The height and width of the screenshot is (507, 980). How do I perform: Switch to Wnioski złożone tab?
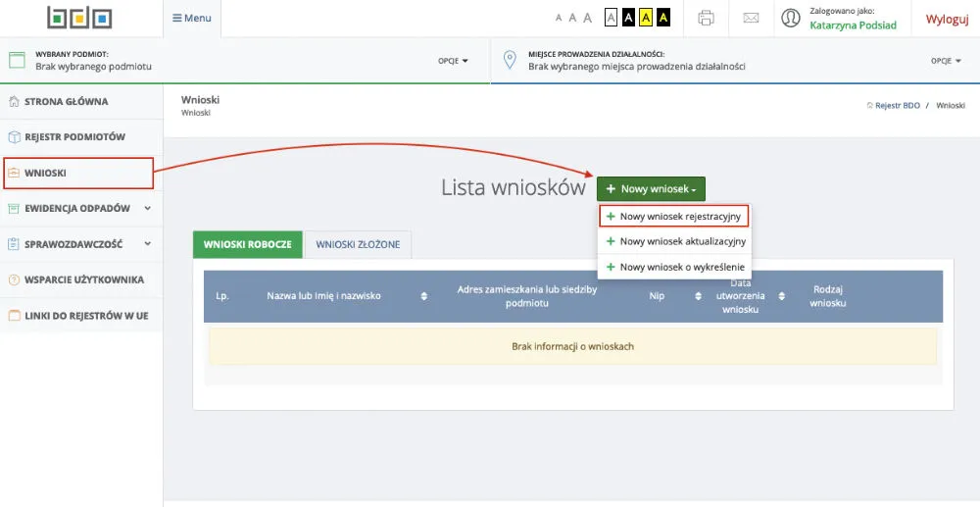click(x=358, y=244)
